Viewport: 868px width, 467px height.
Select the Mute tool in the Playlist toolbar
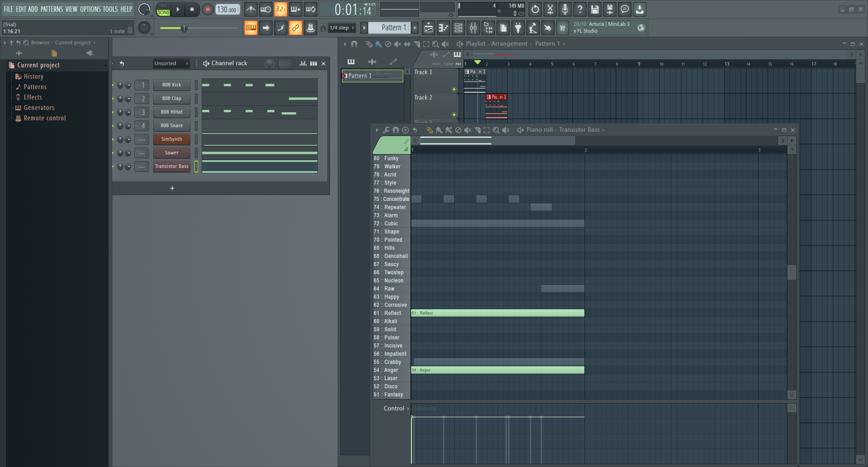397,44
